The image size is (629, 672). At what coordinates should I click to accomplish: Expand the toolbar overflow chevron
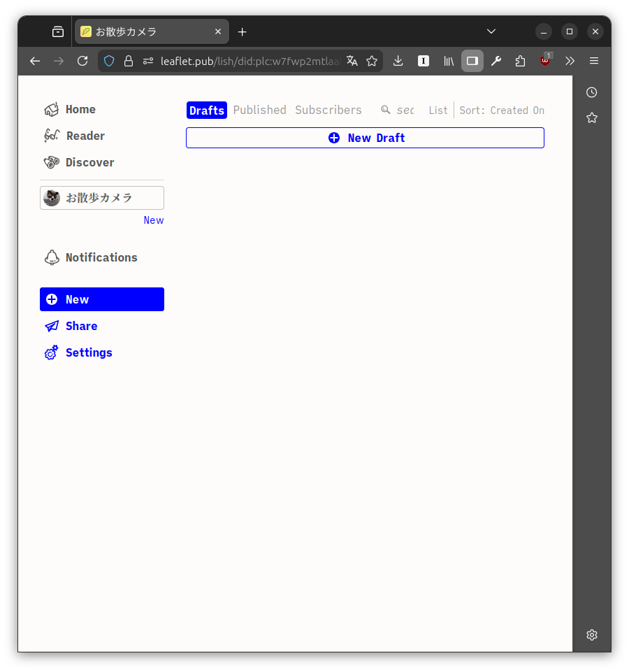click(570, 61)
